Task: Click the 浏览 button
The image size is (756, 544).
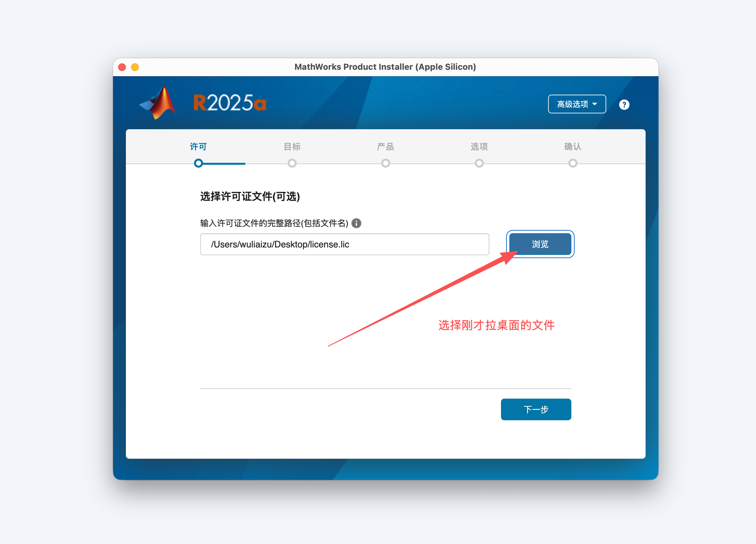Action: 540,244
